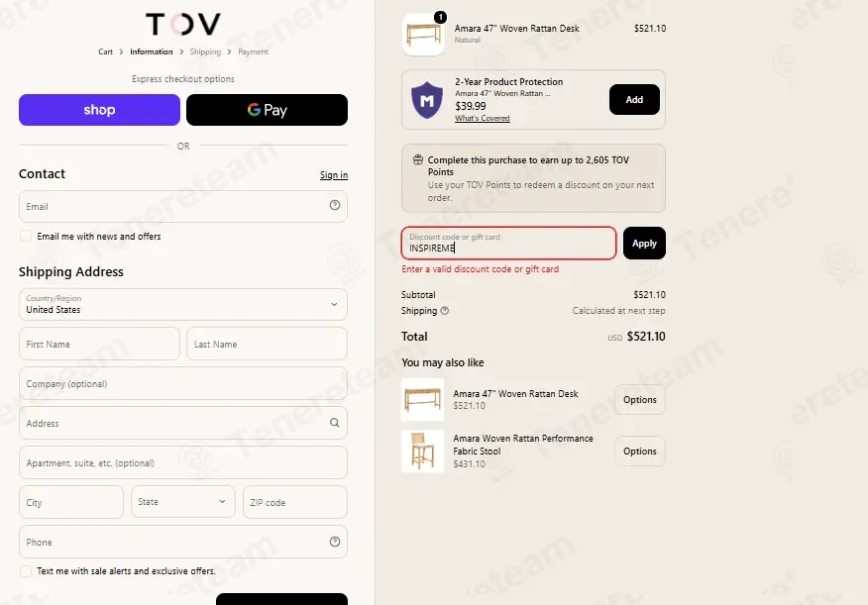Select Shipping breadcrumb step
The width and height of the screenshot is (868, 605).
[x=205, y=51]
